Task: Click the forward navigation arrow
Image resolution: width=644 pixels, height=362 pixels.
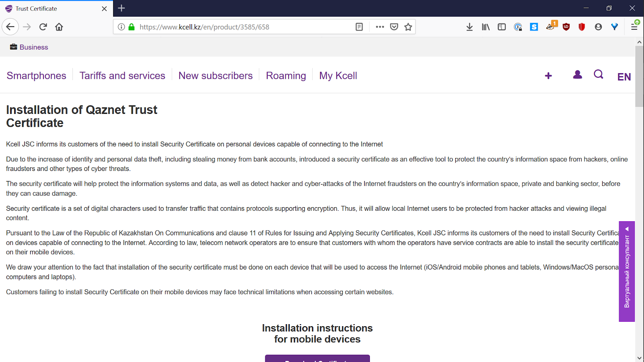Action: tap(27, 27)
